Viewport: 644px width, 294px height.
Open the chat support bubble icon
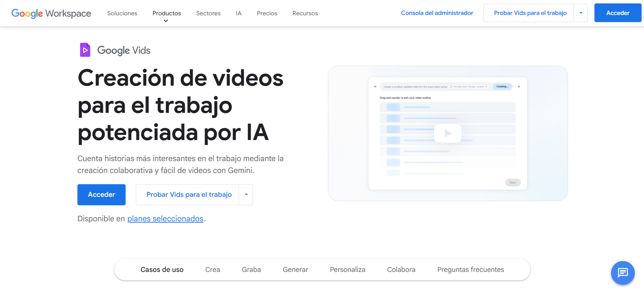(x=623, y=273)
